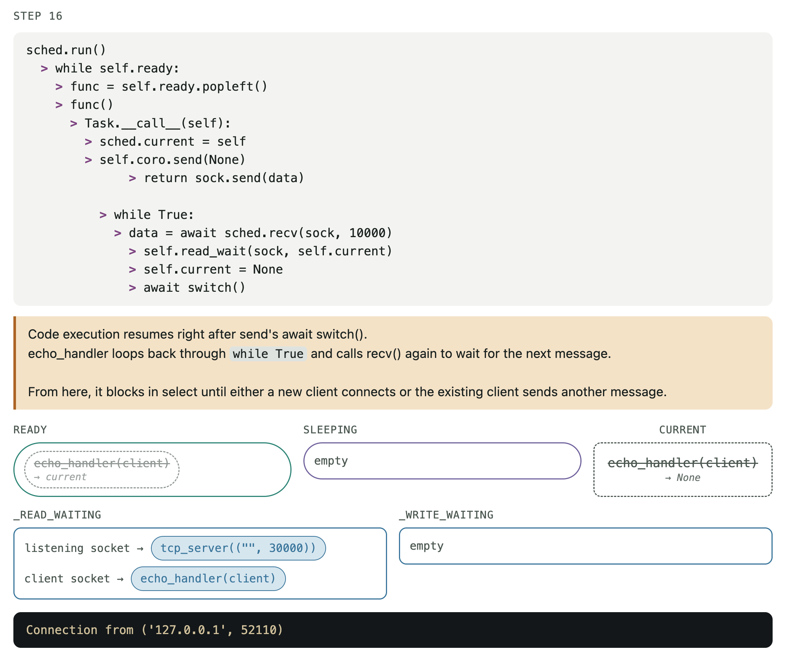This screenshot has height=672, width=786.
Task: Click the '→ current' note in READY
Action: click(x=60, y=477)
